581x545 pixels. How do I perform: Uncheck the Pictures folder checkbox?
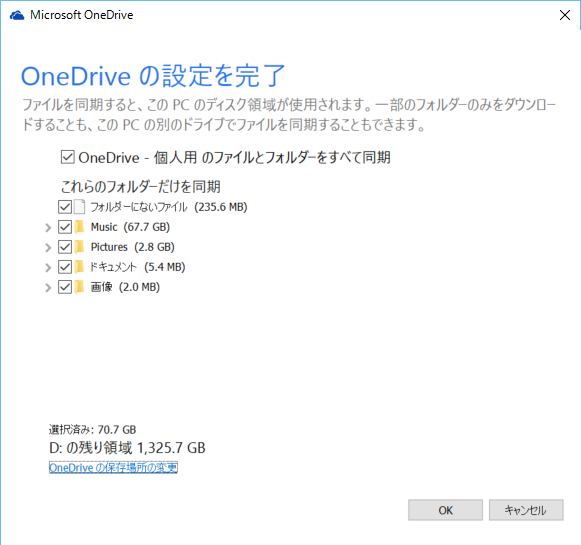[x=65, y=247]
